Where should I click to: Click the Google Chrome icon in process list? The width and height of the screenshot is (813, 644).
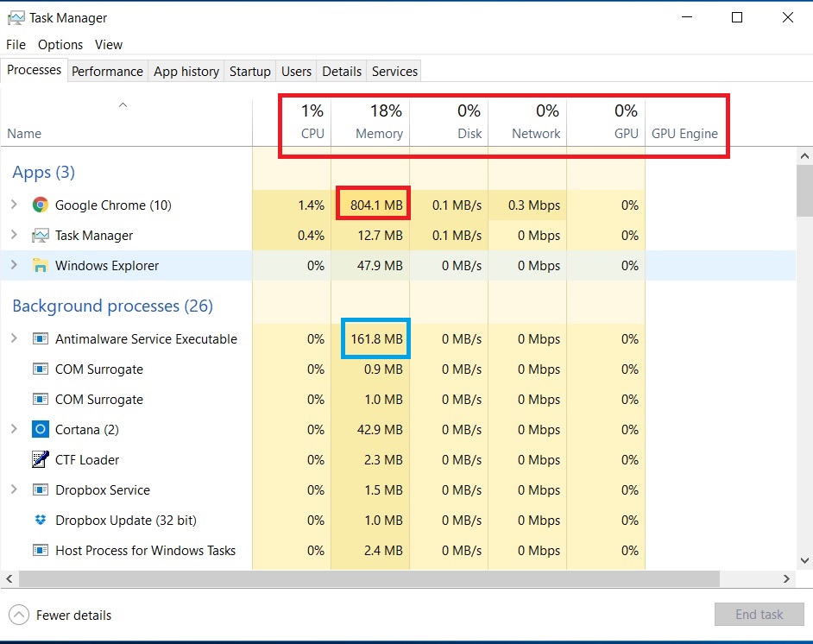(40, 205)
